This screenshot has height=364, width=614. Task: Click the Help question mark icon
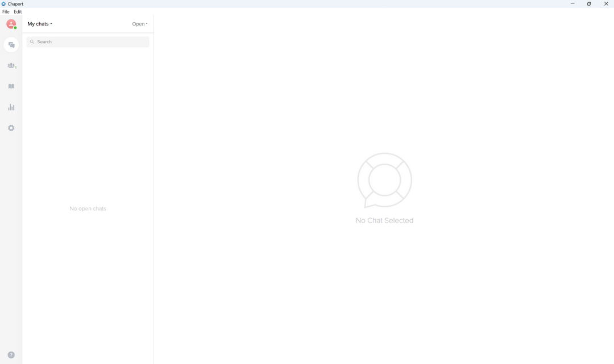click(x=11, y=355)
